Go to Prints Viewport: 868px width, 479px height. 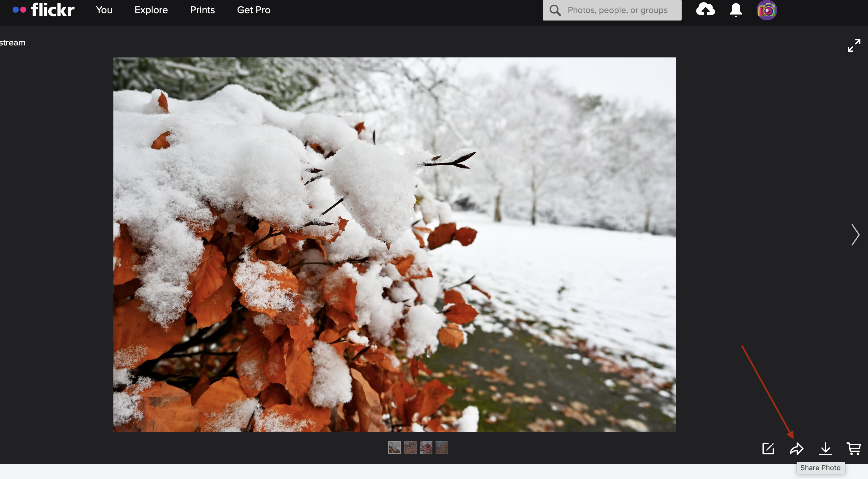[x=202, y=10]
